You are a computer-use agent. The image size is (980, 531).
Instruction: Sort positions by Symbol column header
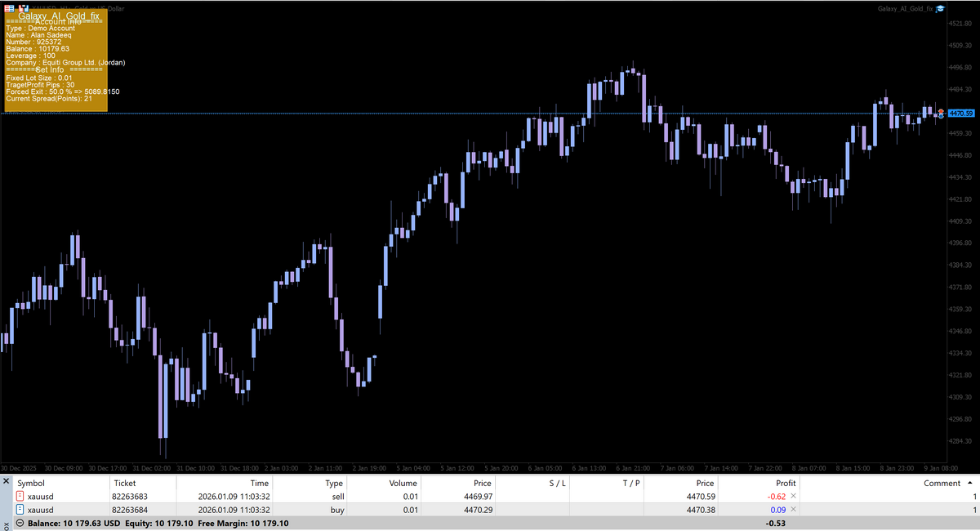pyautogui.click(x=33, y=483)
